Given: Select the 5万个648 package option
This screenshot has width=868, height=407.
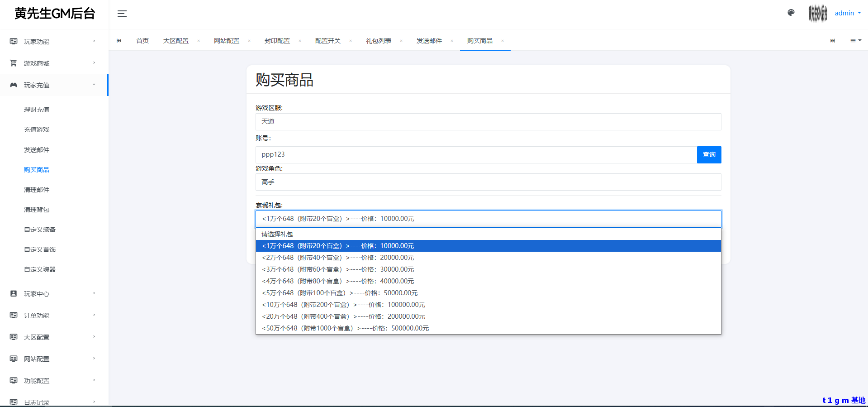Looking at the screenshot, I should (488, 293).
